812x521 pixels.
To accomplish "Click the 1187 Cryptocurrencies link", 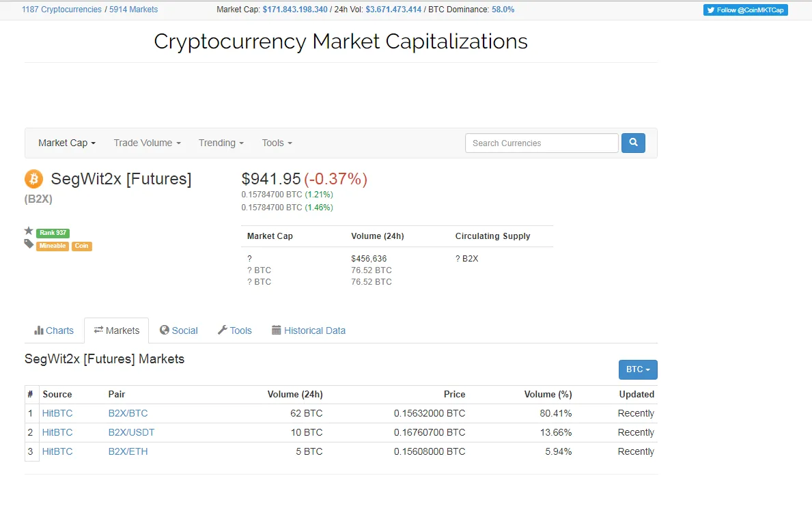I will tap(61, 10).
